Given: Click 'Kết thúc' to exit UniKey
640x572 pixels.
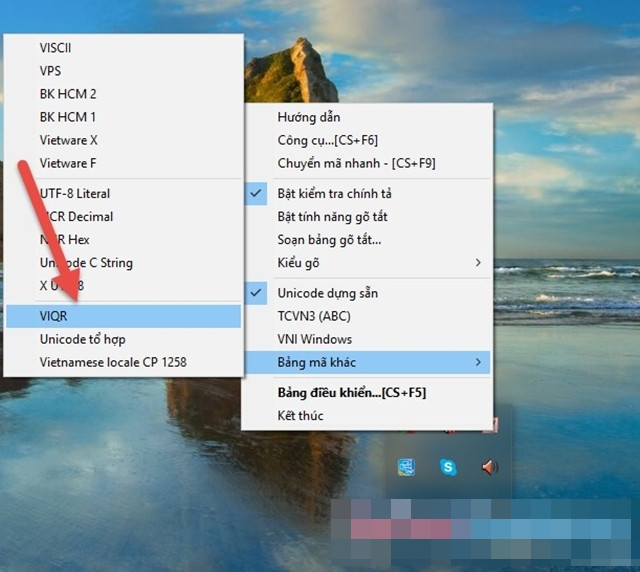Looking at the screenshot, I should (x=300, y=415).
